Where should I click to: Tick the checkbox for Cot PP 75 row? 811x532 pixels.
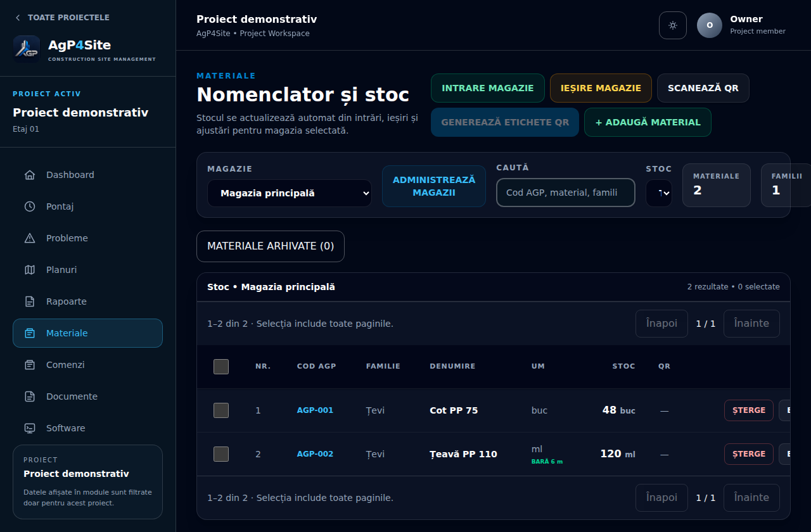pos(221,410)
